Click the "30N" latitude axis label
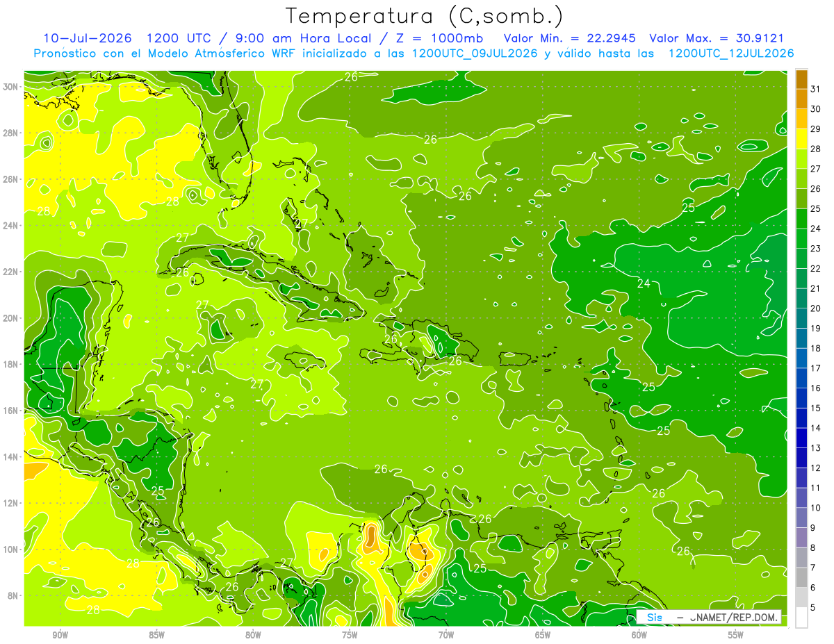 click(11, 87)
